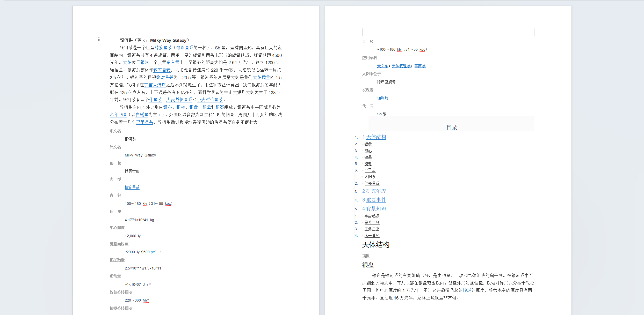Follow the 大麦哲伦星系 link

(179, 100)
